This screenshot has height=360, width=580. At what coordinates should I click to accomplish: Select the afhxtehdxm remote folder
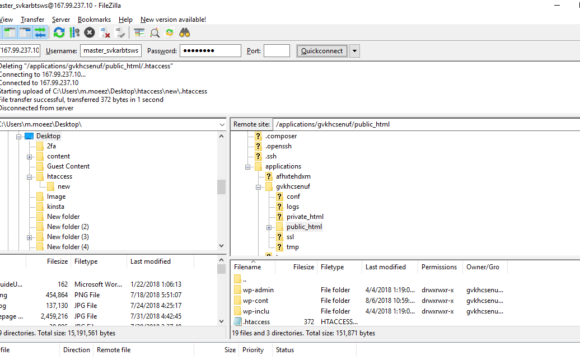click(x=293, y=176)
